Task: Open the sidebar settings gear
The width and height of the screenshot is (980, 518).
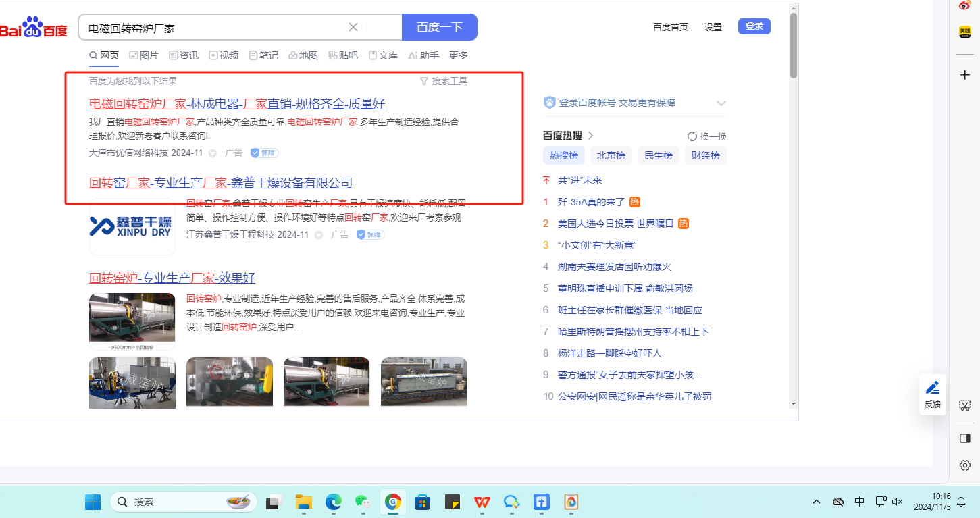Action: (965, 465)
